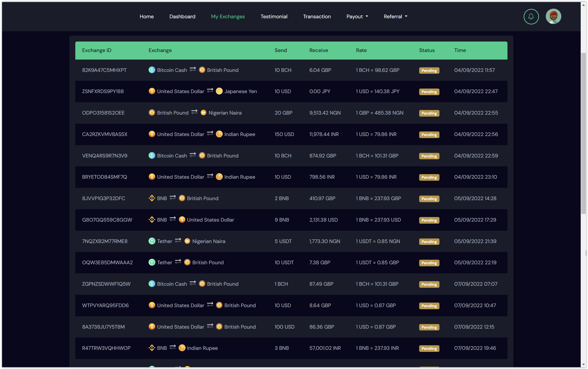Switch to the Transaction page
Image resolution: width=588 pixels, height=369 pixels.
(317, 16)
